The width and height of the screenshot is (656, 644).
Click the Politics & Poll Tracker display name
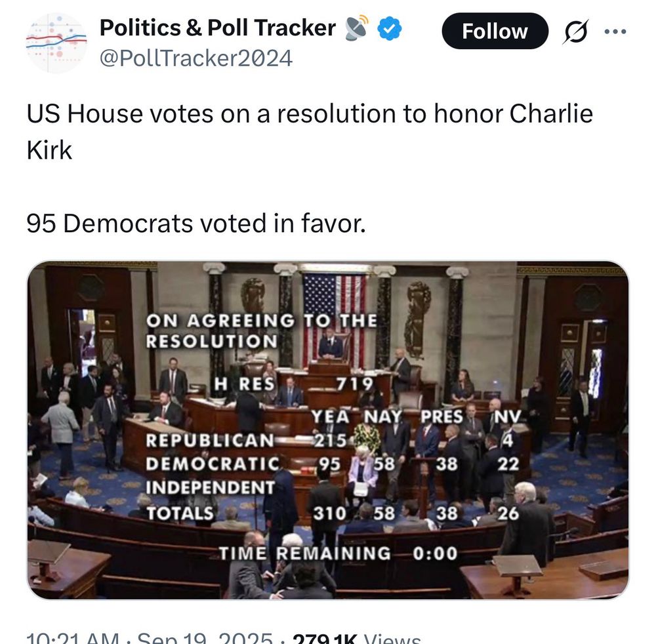215,27
